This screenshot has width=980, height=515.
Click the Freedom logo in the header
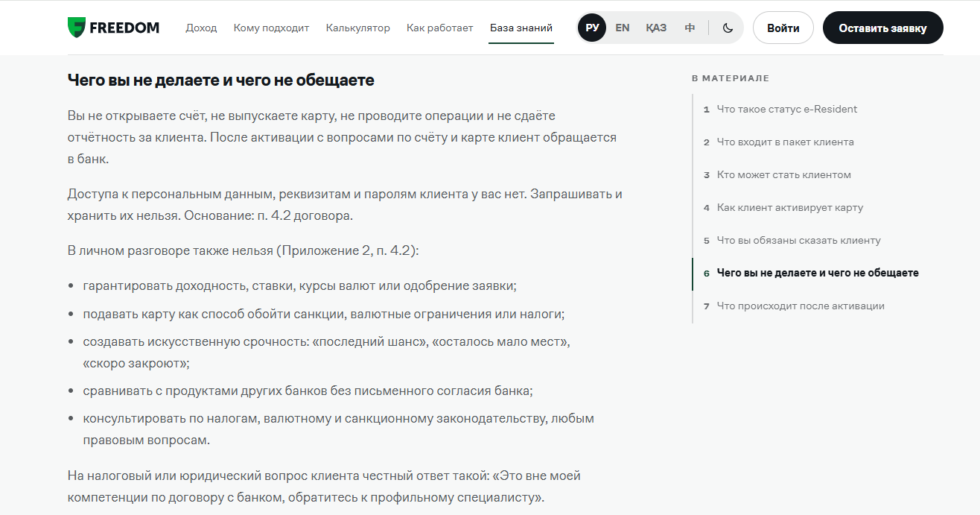point(113,28)
